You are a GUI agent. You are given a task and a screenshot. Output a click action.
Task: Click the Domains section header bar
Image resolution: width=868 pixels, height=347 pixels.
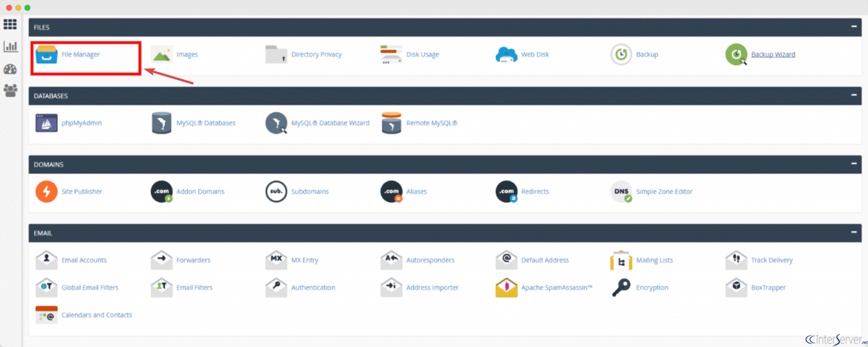(x=445, y=164)
